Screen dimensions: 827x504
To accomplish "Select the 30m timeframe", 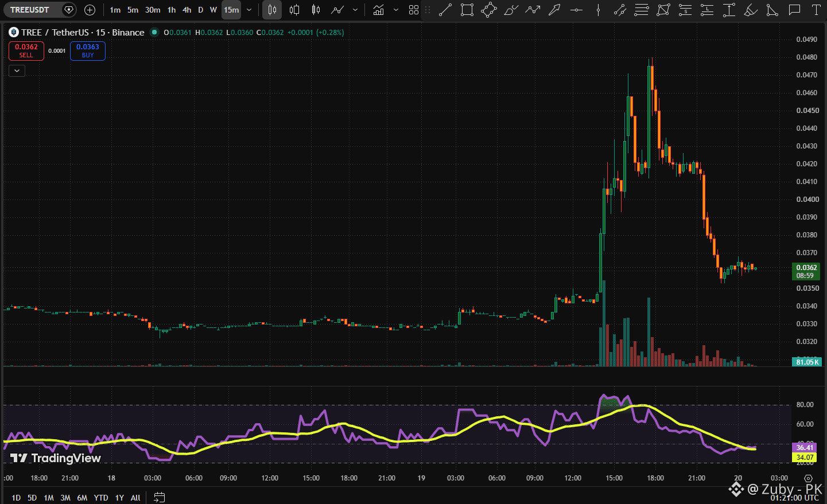I will point(153,10).
